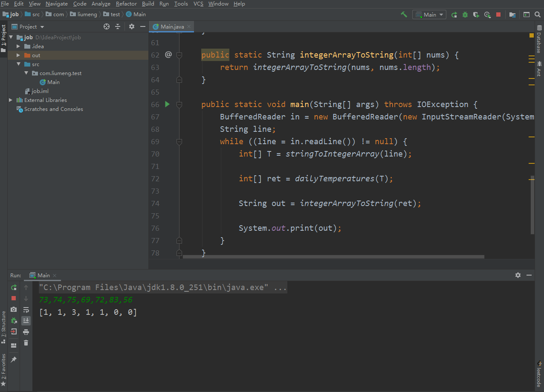The width and height of the screenshot is (544, 392).
Task: Stop the process via top toolbar red square
Action: pos(498,15)
